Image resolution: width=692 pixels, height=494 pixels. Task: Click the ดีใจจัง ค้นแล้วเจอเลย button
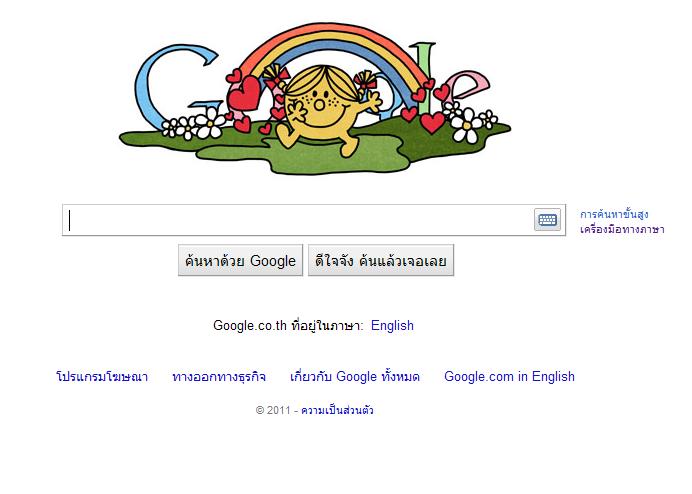click(x=381, y=260)
